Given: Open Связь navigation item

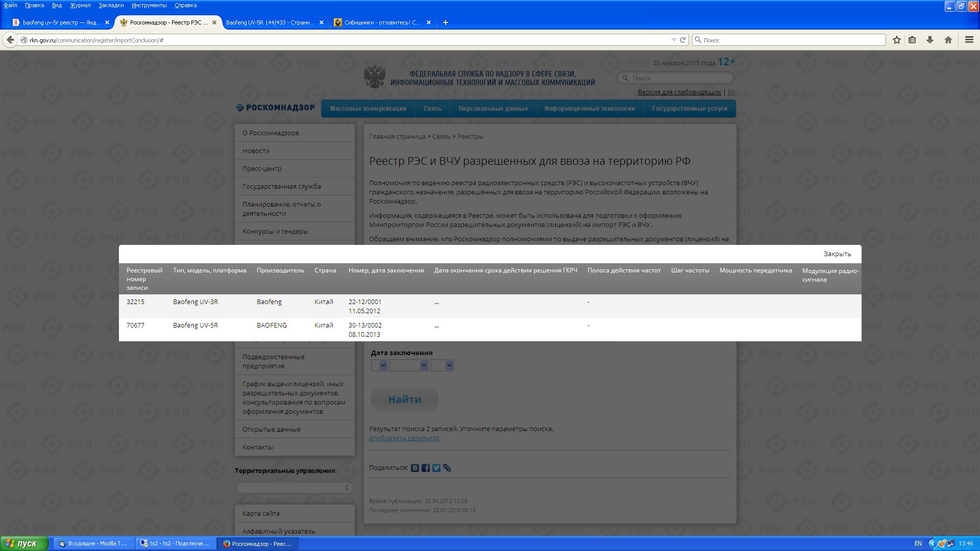Looking at the screenshot, I should [x=432, y=108].
